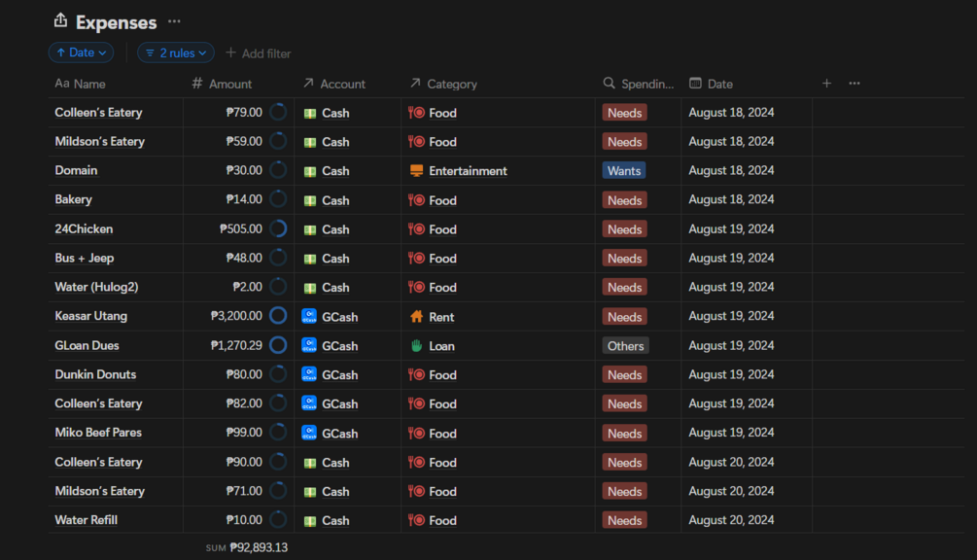The image size is (977, 560).
Task: Click the Amount column header
Action: (x=229, y=84)
